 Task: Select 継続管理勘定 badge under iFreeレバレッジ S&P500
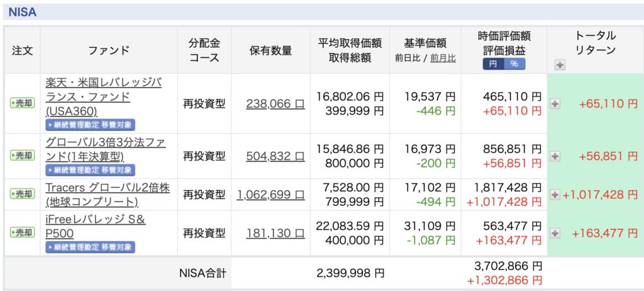90,247
